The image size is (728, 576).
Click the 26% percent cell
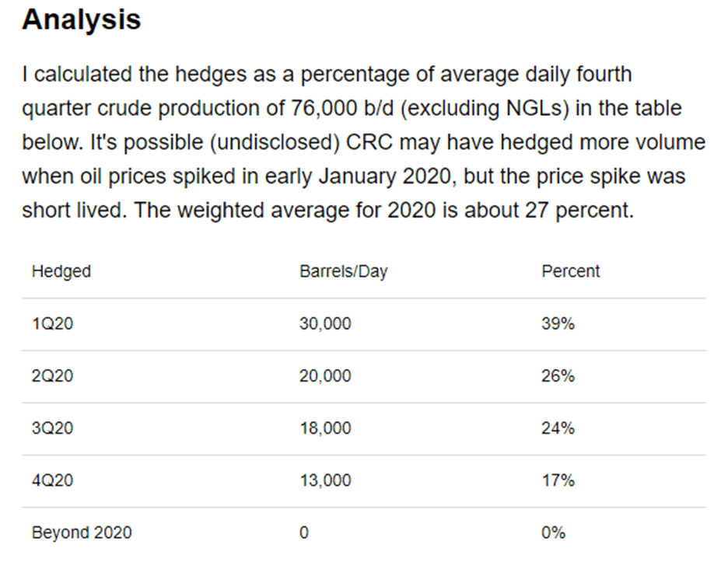tap(558, 376)
